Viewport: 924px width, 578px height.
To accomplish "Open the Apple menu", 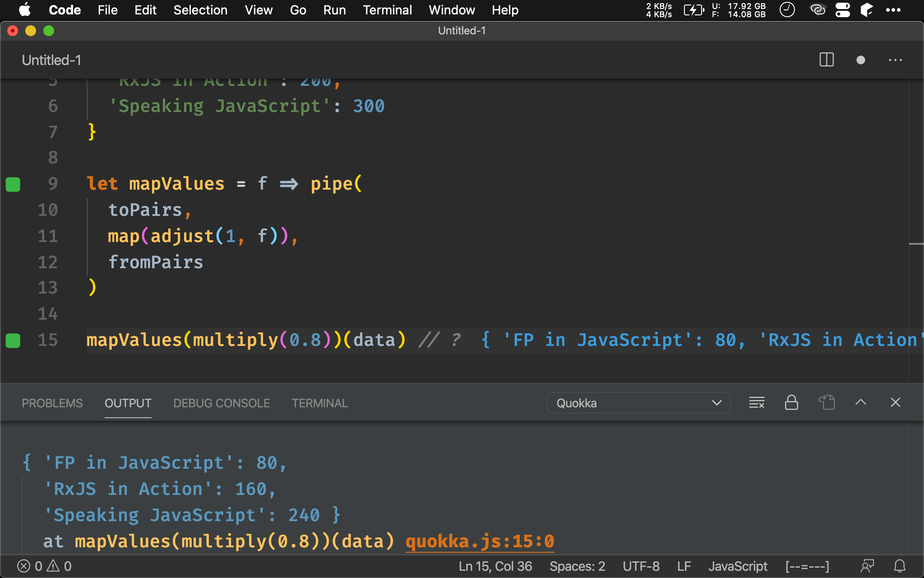I will [x=25, y=9].
